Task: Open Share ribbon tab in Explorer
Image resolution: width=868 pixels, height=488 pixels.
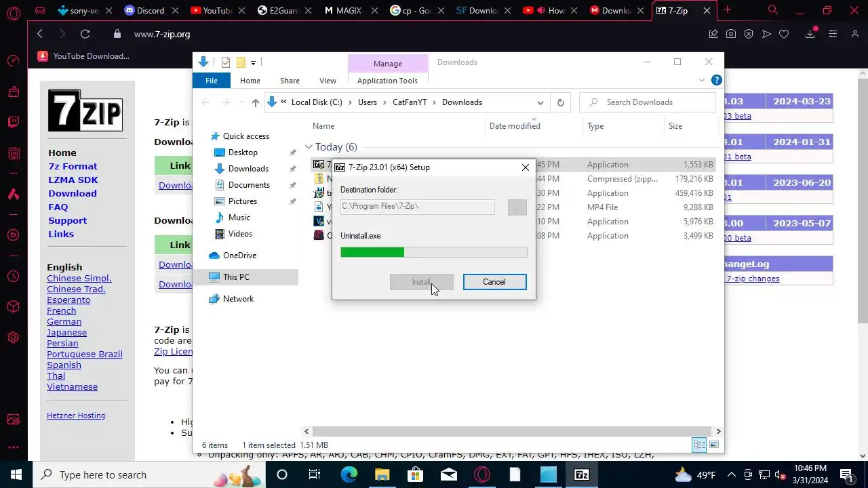Action: click(x=290, y=81)
